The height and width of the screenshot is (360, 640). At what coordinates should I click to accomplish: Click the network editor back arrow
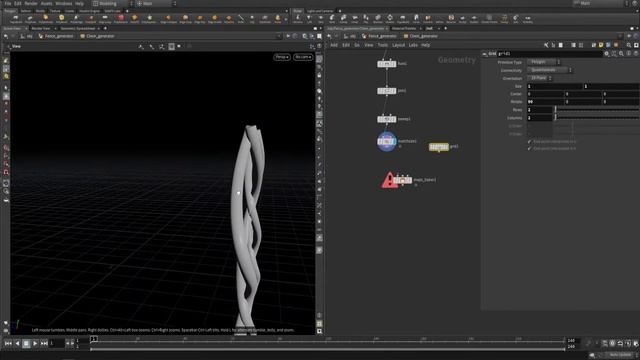point(329,36)
